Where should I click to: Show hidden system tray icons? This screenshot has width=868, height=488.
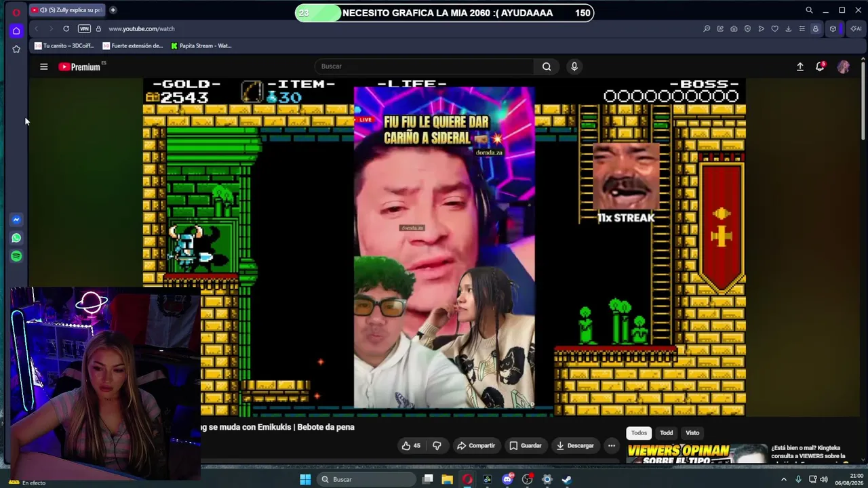click(x=784, y=479)
